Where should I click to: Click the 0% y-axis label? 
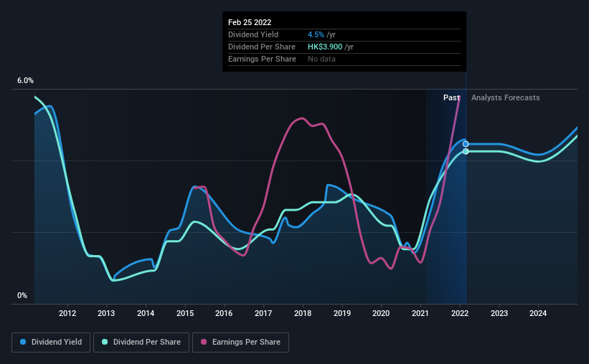click(22, 296)
